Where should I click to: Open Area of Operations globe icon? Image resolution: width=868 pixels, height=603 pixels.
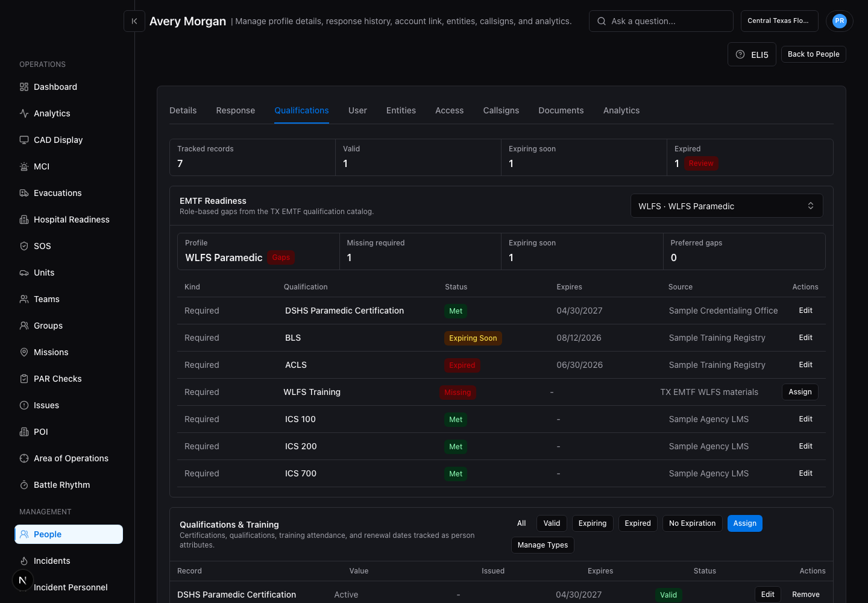tap(24, 458)
